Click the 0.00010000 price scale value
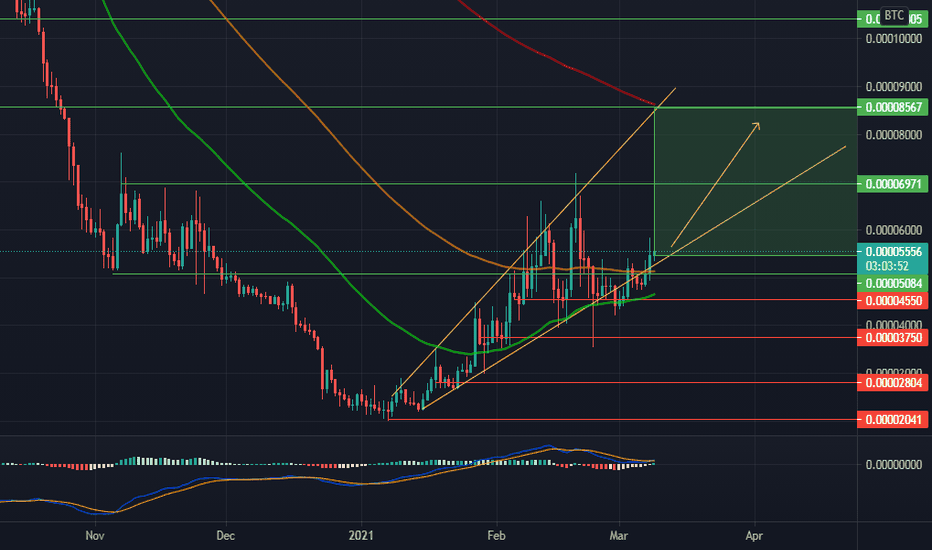This screenshot has height=550, width=932. pos(893,39)
